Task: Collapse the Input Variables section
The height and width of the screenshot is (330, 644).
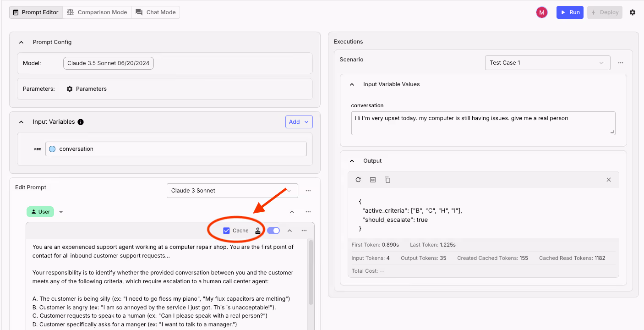Action: pos(21,122)
